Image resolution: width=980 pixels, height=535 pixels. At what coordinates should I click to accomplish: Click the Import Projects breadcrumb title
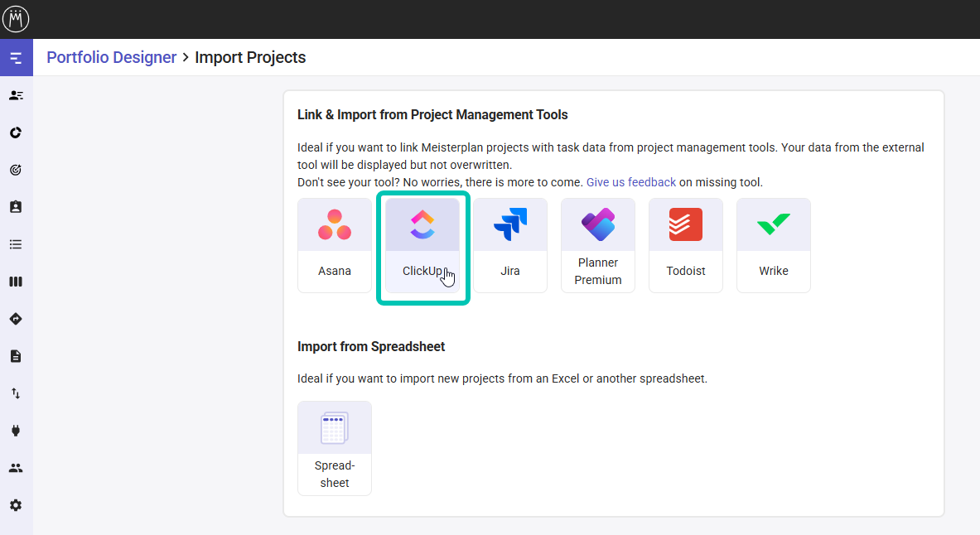coord(250,57)
